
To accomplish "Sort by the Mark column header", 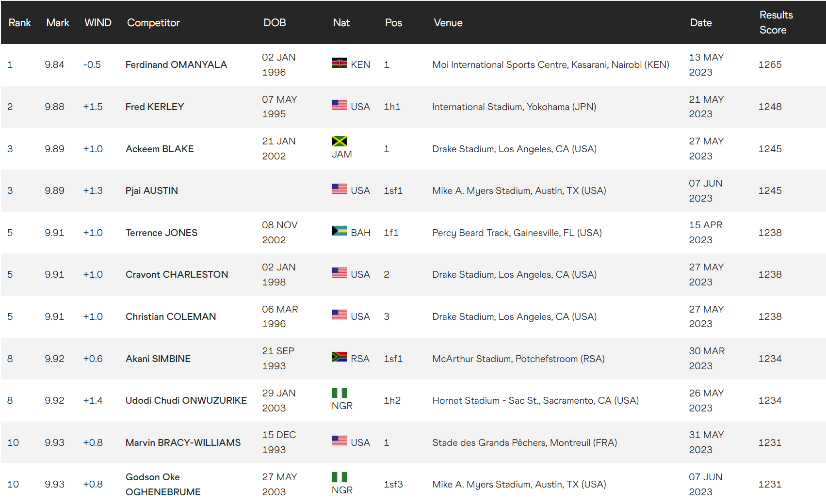I will tap(58, 23).
